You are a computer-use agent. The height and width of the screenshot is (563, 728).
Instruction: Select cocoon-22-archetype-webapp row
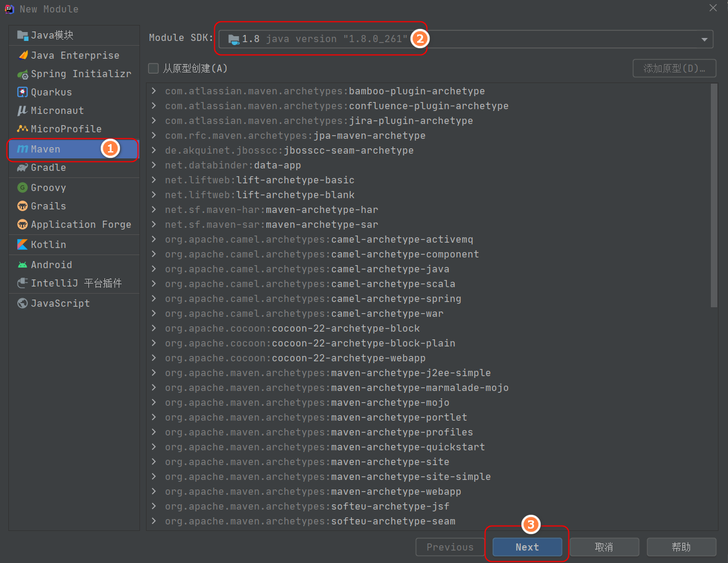[x=428, y=358]
